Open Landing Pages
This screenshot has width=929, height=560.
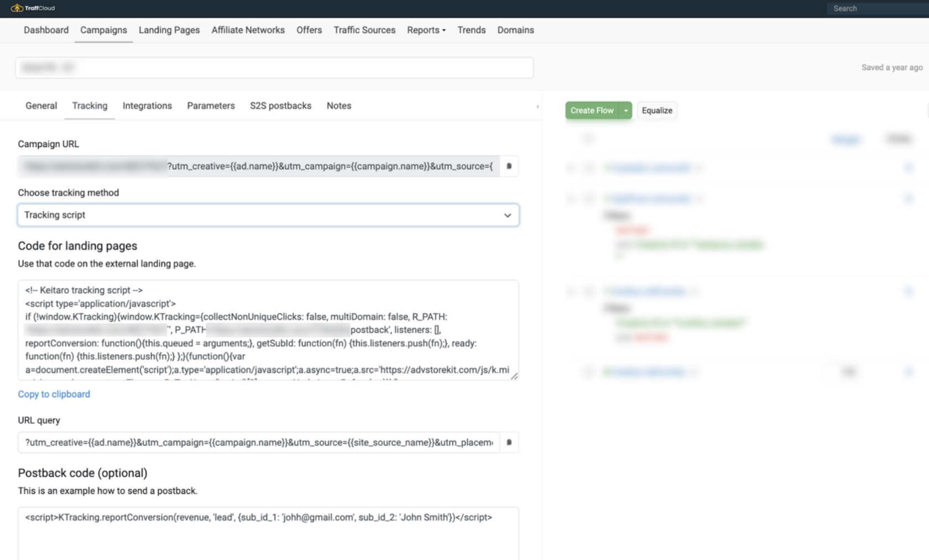tap(169, 30)
